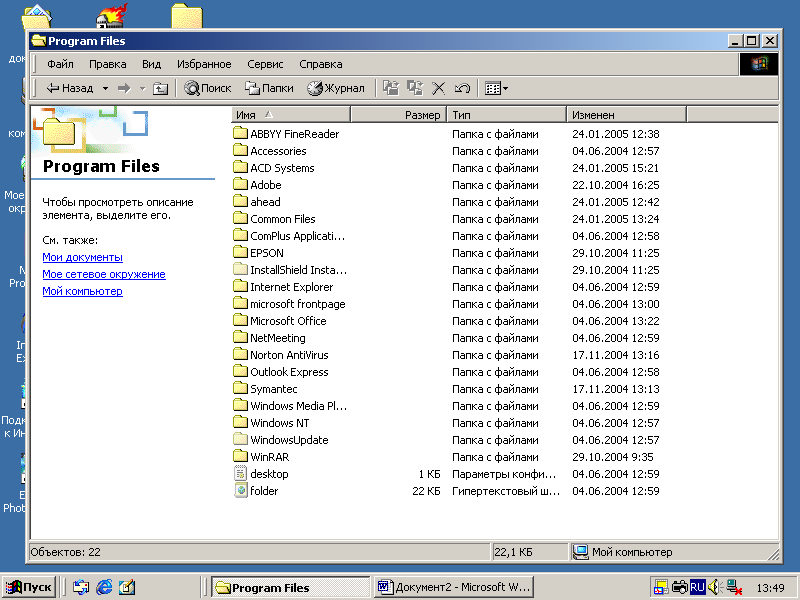Open the Forward history dropdown arrow
The height and width of the screenshot is (600, 800).
pos(143,88)
